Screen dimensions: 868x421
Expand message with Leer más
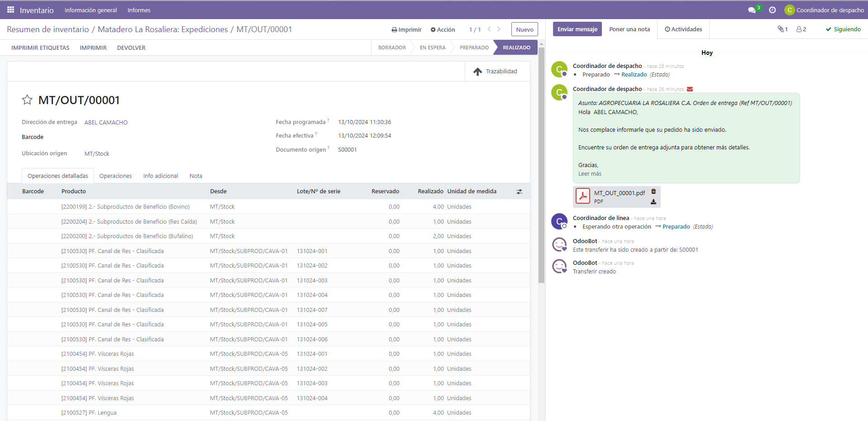click(590, 174)
